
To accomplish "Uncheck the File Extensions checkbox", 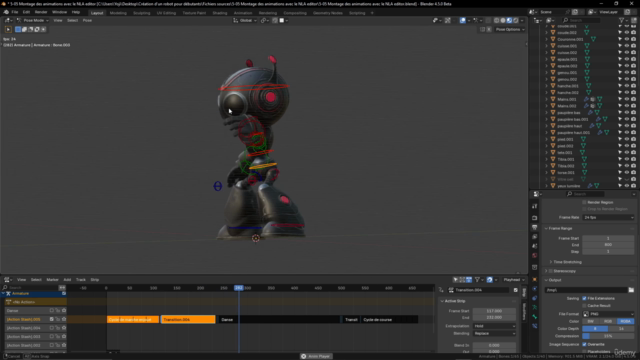I will coord(584,298).
